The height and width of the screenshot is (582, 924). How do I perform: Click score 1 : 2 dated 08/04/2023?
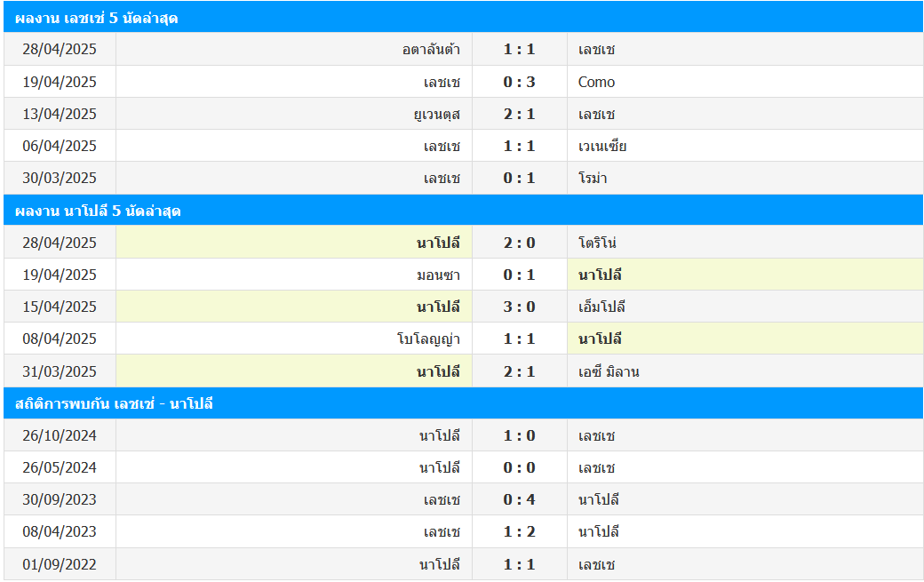tap(519, 532)
